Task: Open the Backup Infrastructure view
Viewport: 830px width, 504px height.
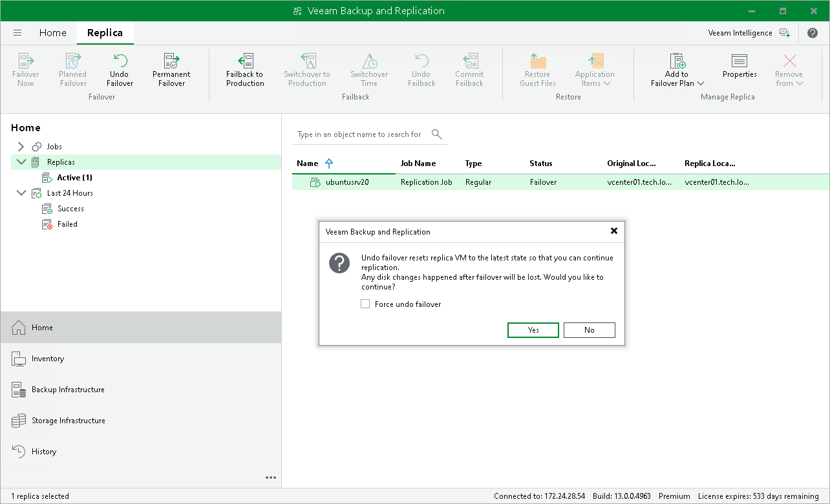Action: pyautogui.click(x=68, y=390)
